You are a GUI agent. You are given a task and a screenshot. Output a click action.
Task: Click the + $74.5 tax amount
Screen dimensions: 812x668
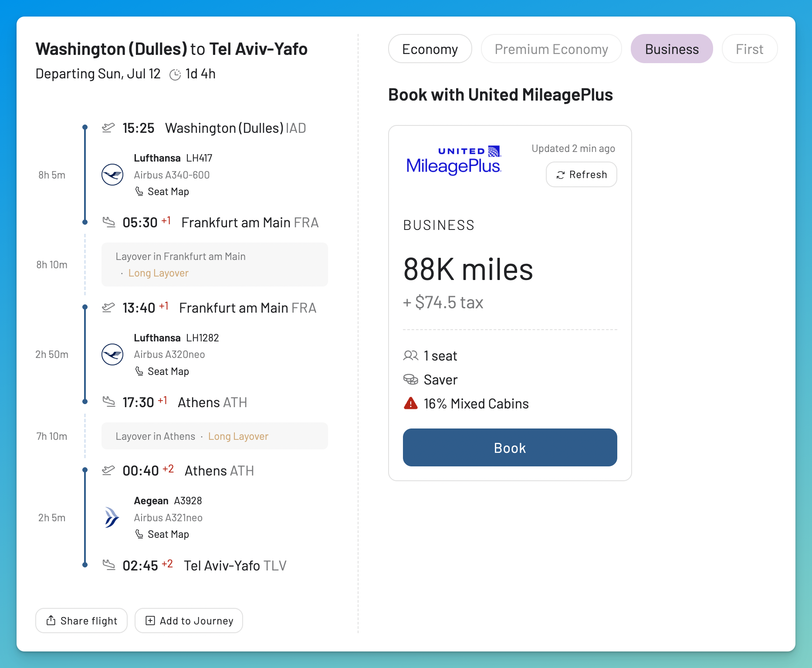coord(443,302)
